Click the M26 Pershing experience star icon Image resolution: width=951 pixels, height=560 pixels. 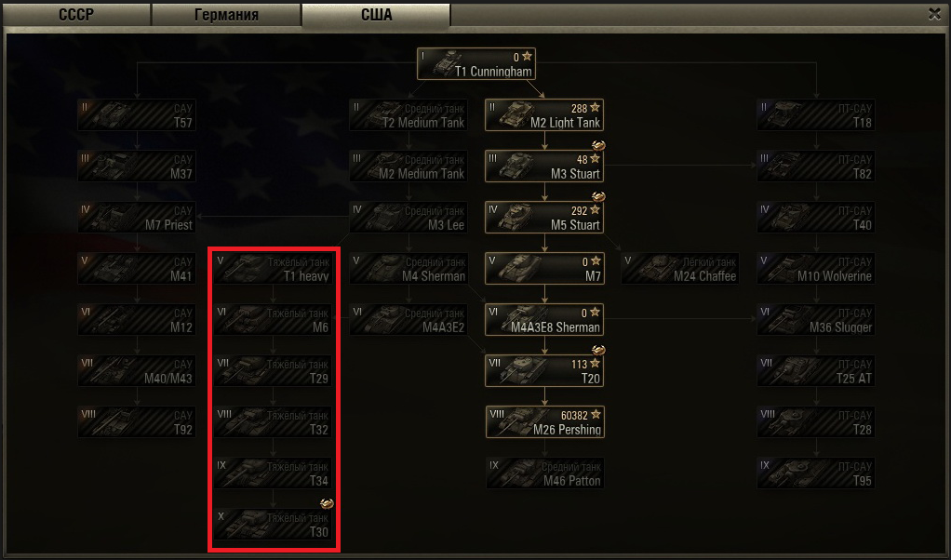point(596,415)
